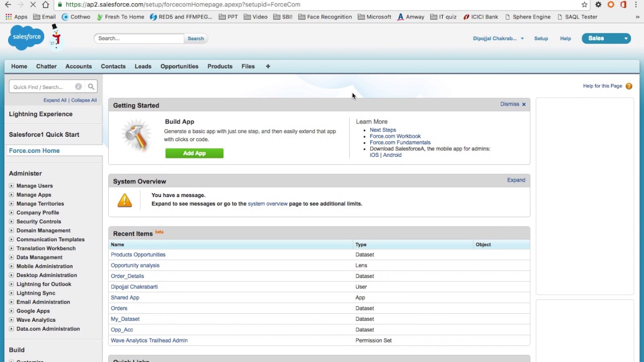This screenshot has height=362, width=644.
Task: Switch to the Accounts tab
Action: pos(78,66)
